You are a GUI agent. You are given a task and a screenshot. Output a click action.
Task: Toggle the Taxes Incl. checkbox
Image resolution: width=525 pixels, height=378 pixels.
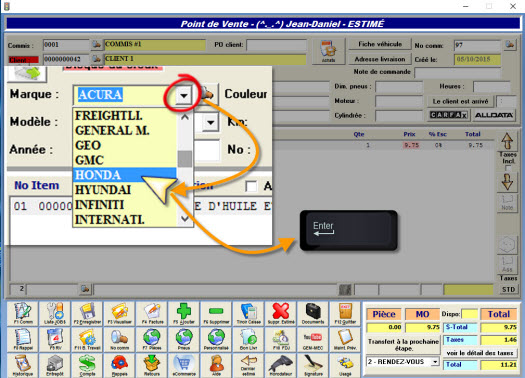[508, 168]
